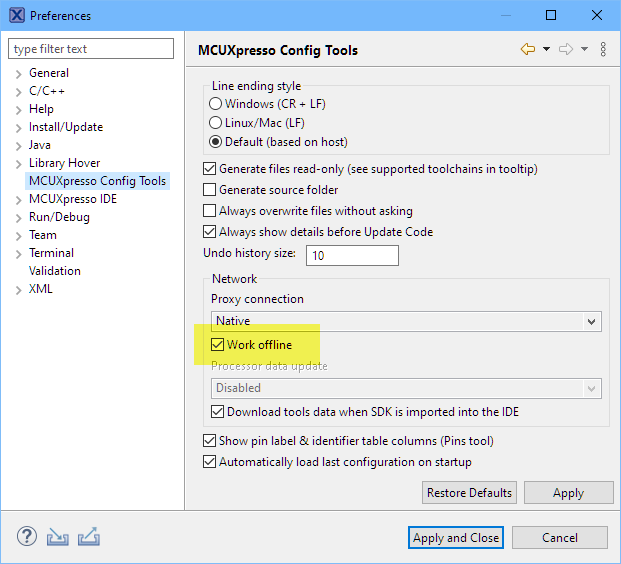The width and height of the screenshot is (621, 564).
Task: Select the Validation preference page
Action: (x=55, y=271)
